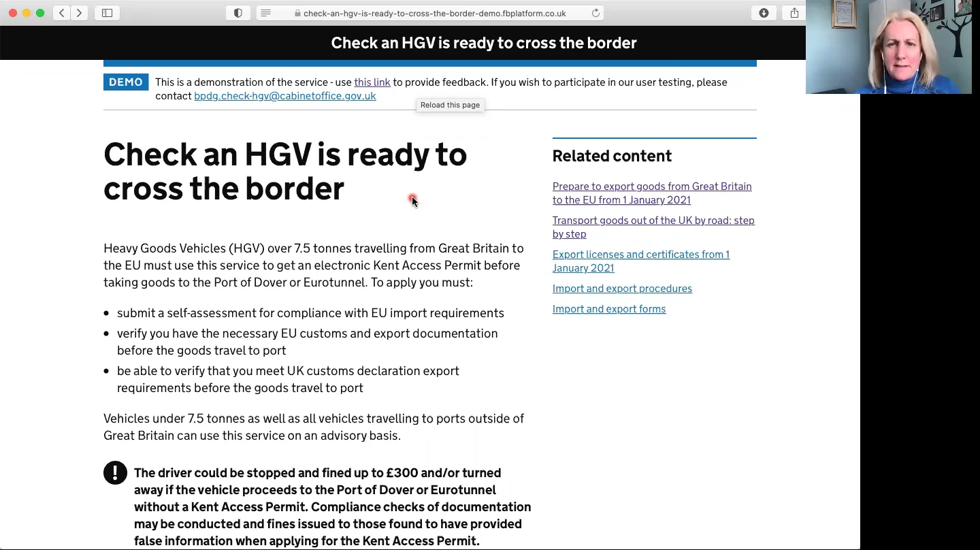This screenshot has height=550, width=980.
Task: Minimize the Safari window with yellow button
Action: [27, 13]
